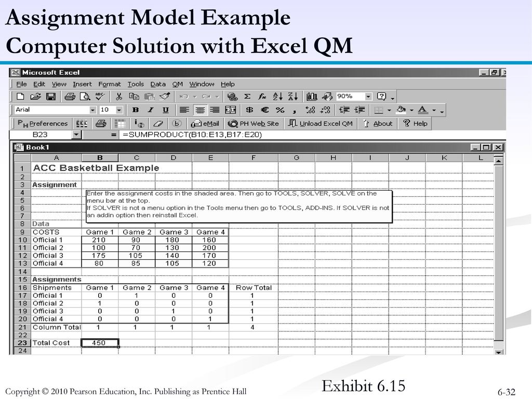This screenshot has height=399, width=532.
Task: Click Unload Excel QM button
Action: tap(320, 124)
